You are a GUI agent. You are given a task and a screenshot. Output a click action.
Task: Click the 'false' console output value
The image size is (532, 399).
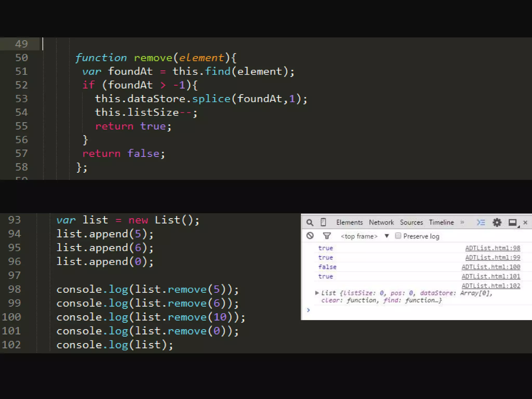click(x=327, y=267)
